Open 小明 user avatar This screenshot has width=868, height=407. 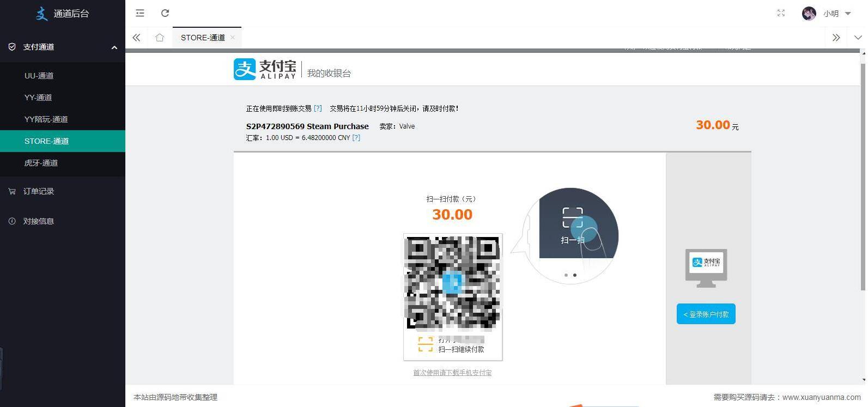tap(809, 14)
